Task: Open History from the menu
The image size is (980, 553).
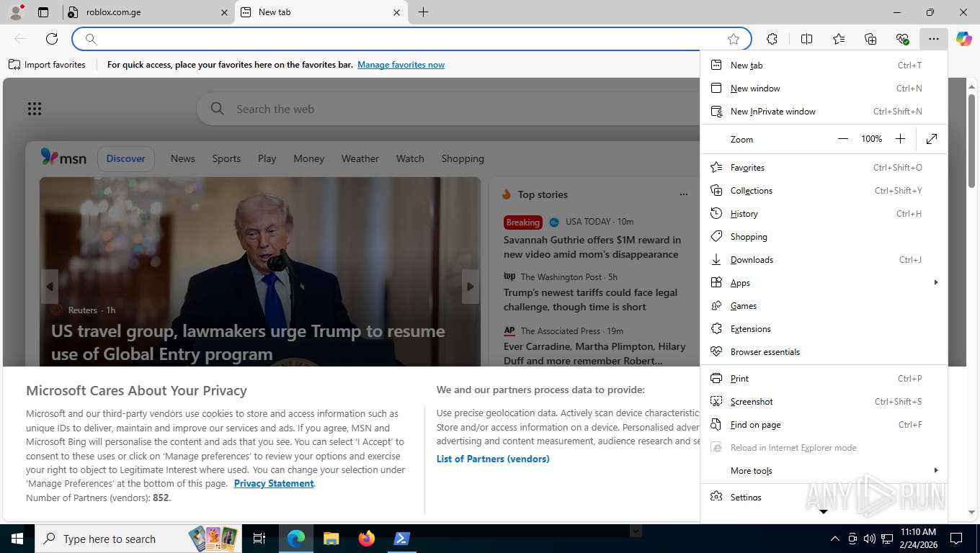Action: (824, 213)
